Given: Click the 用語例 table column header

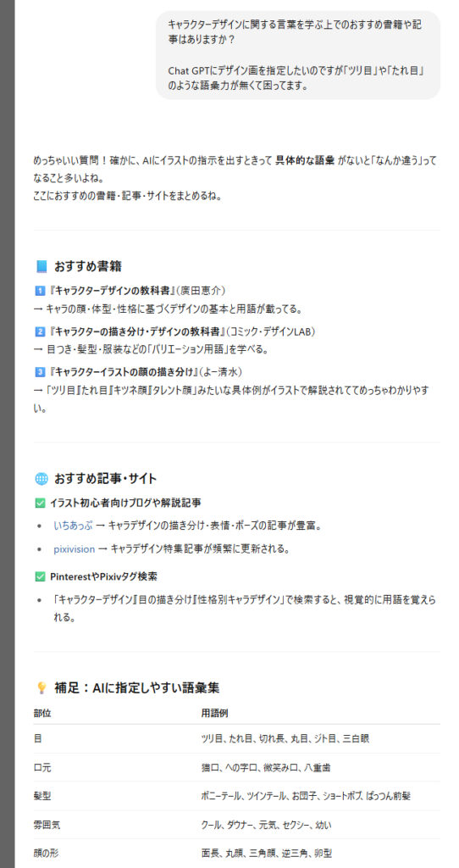Looking at the screenshot, I should [x=214, y=713].
